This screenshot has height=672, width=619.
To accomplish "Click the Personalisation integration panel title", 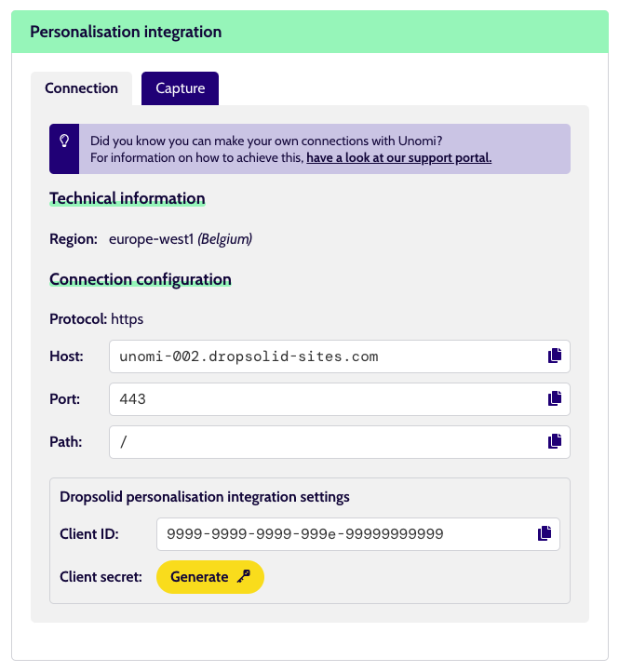I will (x=126, y=32).
